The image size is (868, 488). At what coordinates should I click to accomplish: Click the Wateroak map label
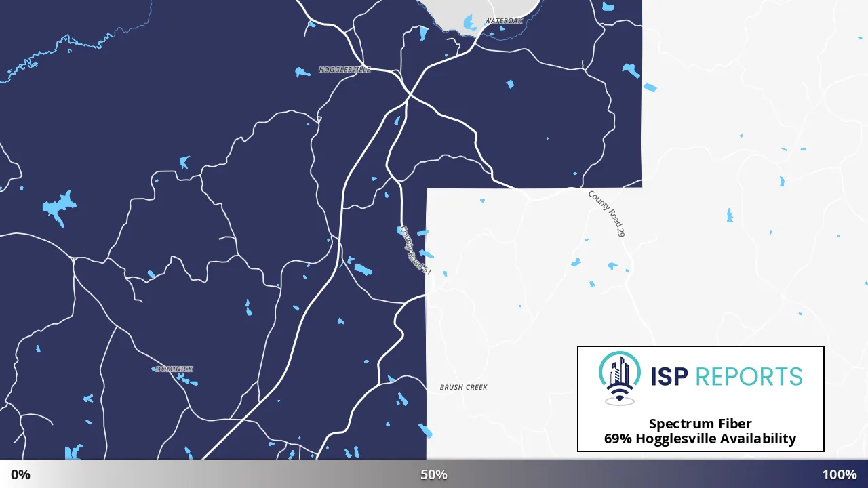(x=504, y=21)
